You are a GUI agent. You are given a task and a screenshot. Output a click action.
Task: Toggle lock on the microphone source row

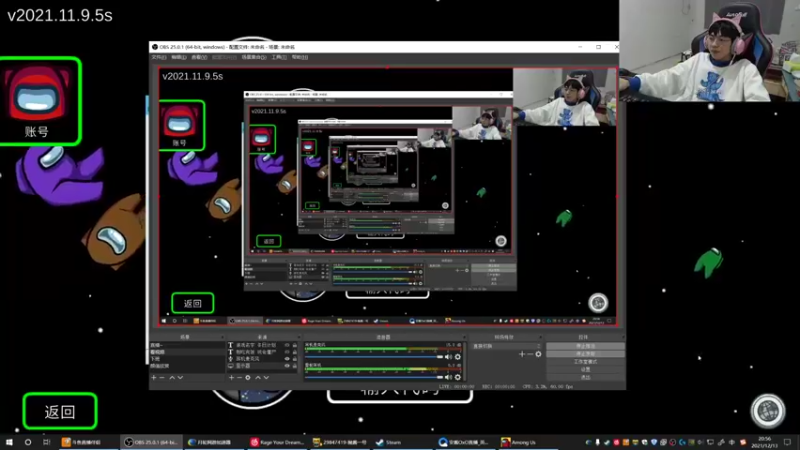[294, 359]
